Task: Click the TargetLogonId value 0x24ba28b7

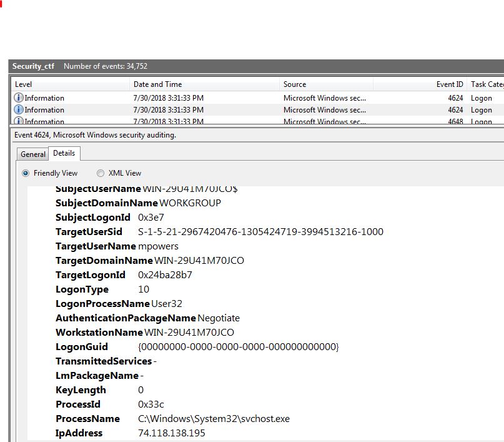Action: [165, 275]
